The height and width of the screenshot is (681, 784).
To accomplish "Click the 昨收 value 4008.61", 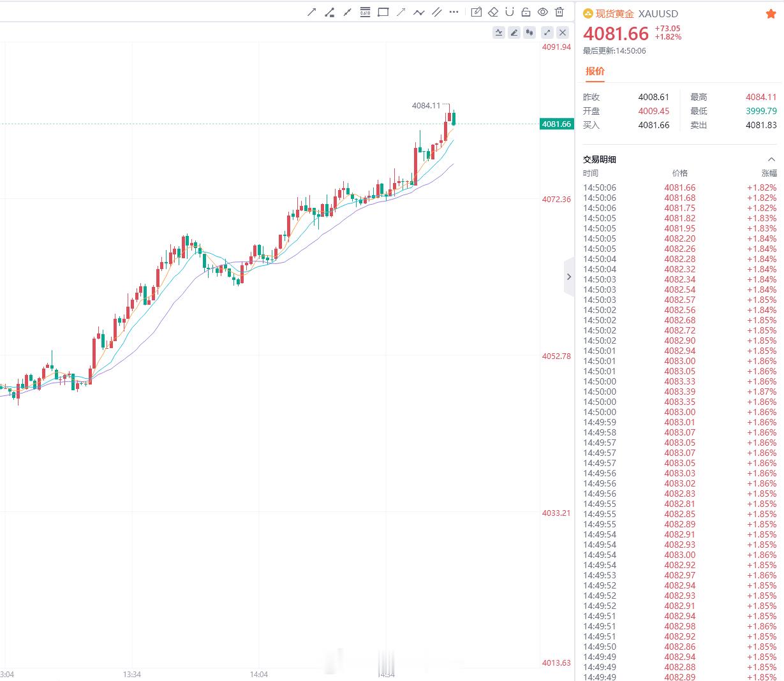I will [x=654, y=97].
